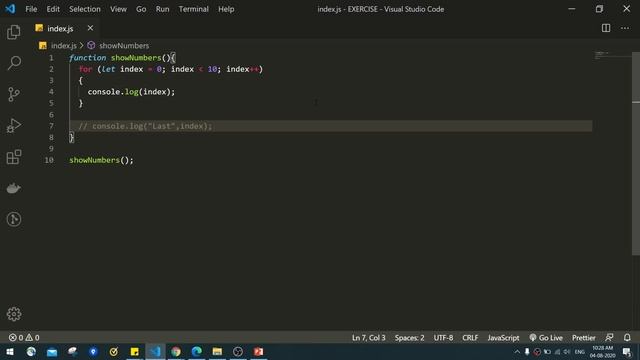Open the Windows Start menu
Screen dimensions: 640x360
[10, 351]
